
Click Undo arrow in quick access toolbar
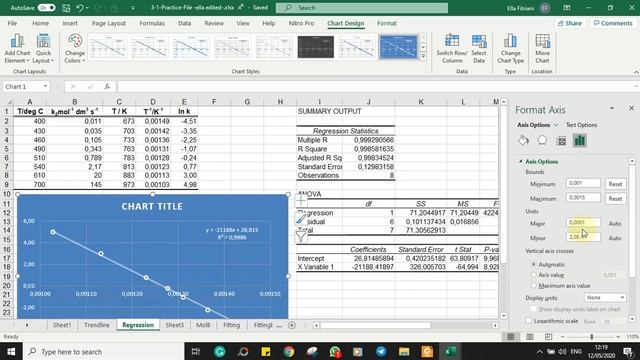click(x=80, y=8)
